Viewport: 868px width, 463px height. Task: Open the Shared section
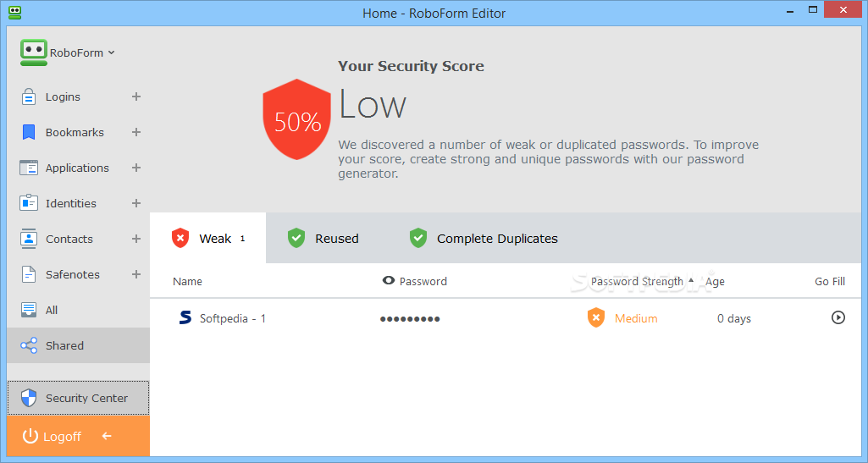tap(78, 345)
